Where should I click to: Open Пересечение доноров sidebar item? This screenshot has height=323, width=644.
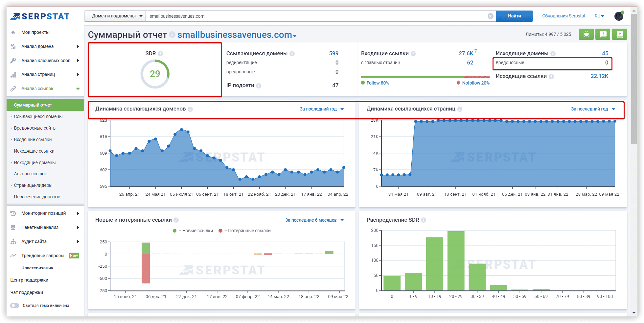tap(37, 197)
